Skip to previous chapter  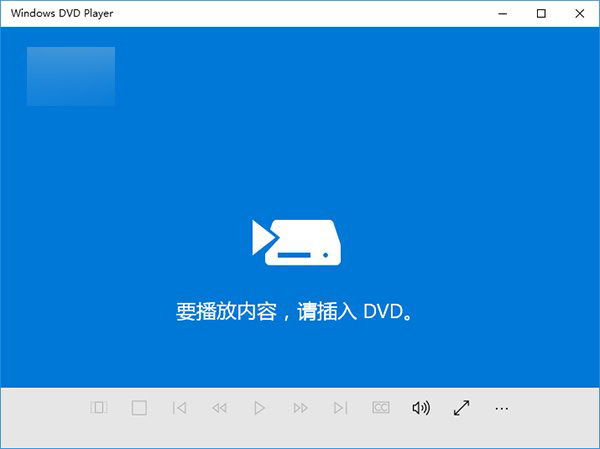click(179, 408)
